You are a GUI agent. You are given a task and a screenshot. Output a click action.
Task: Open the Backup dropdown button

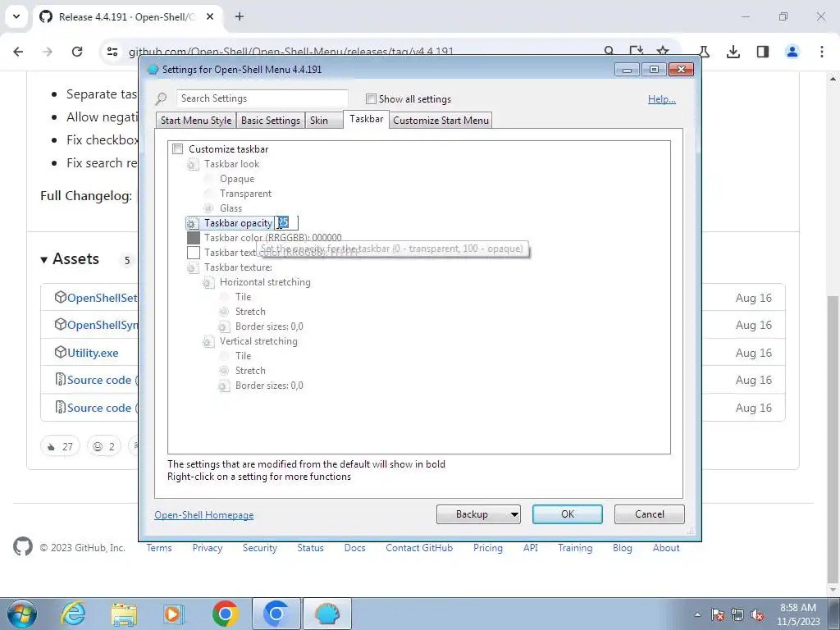coord(478,514)
